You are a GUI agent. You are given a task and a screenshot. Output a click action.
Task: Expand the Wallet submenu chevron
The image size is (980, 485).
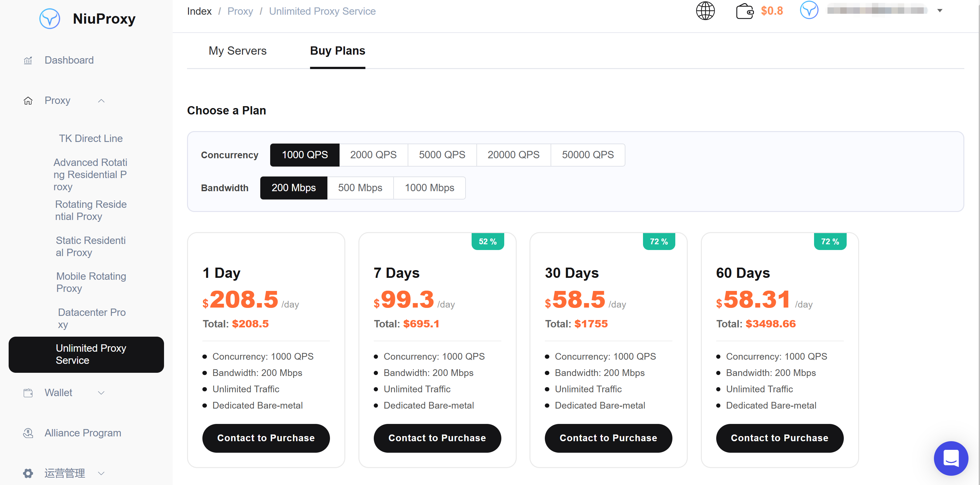(101, 393)
